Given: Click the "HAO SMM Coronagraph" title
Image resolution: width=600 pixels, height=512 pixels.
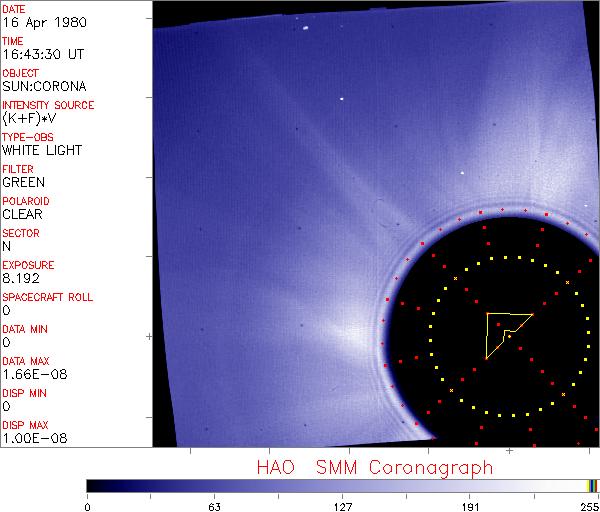Looking at the screenshot, I should click(x=375, y=467).
